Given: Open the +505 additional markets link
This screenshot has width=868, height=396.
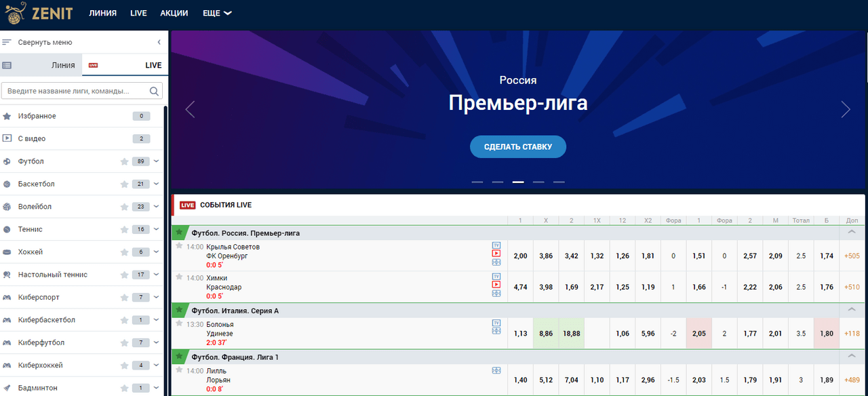Looking at the screenshot, I should click(x=852, y=256).
